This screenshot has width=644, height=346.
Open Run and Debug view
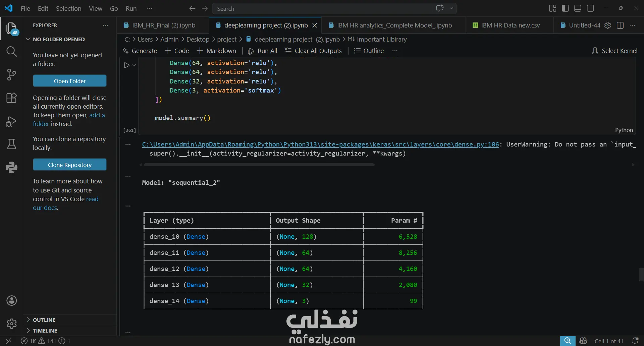[x=12, y=121]
